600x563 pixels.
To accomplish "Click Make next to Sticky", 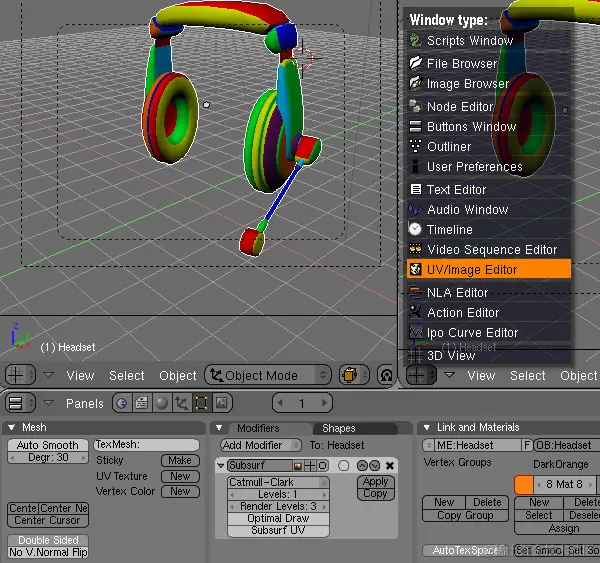I will pyautogui.click(x=180, y=460).
